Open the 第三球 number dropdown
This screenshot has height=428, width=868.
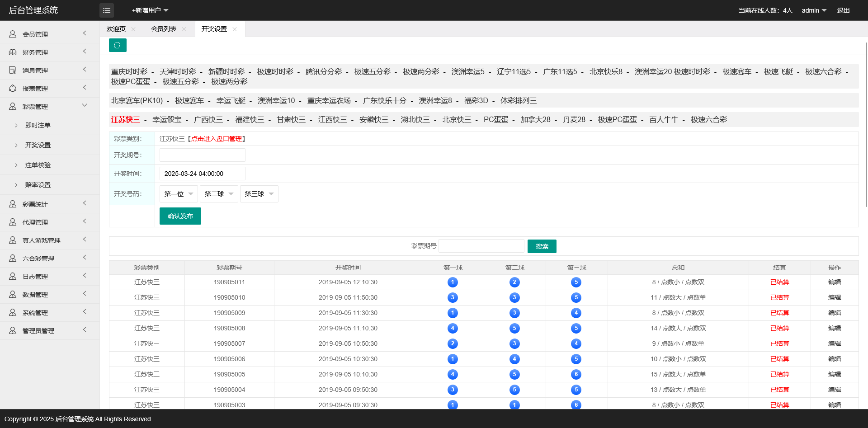pyautogui.click(x=259, y=194)
